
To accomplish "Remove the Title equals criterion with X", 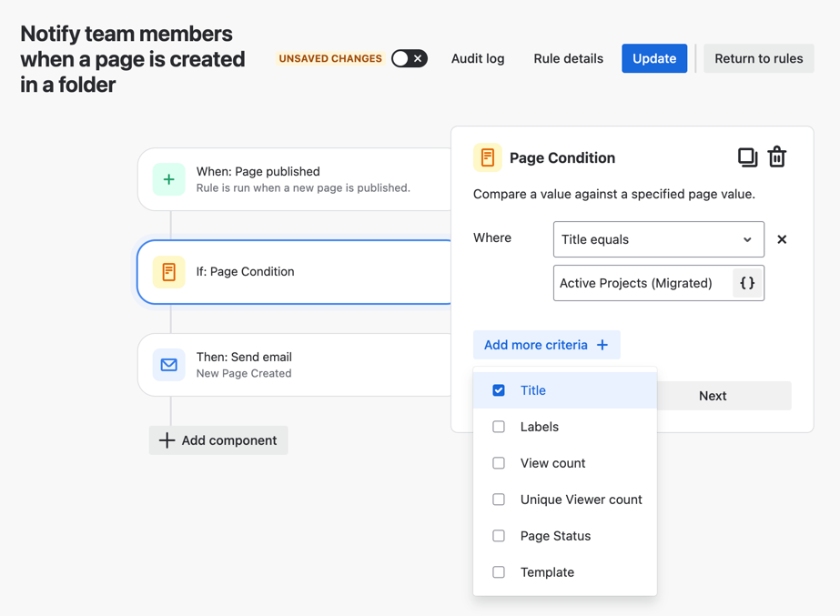I will (x=782, y=239).
